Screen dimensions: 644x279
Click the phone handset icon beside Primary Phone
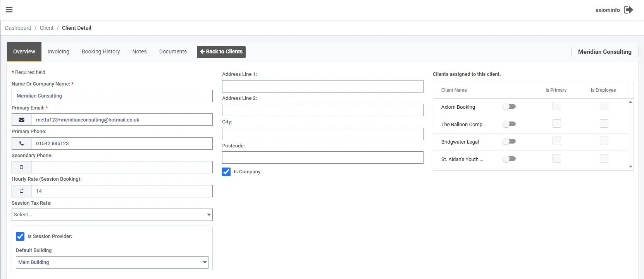(22, 144)
